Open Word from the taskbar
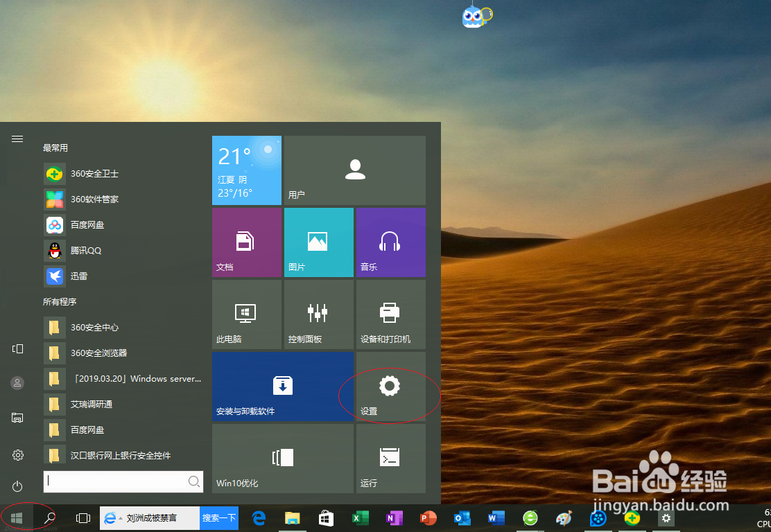This screenshot has height=532, width=771. pyautogui.click(x=495, y=517)
